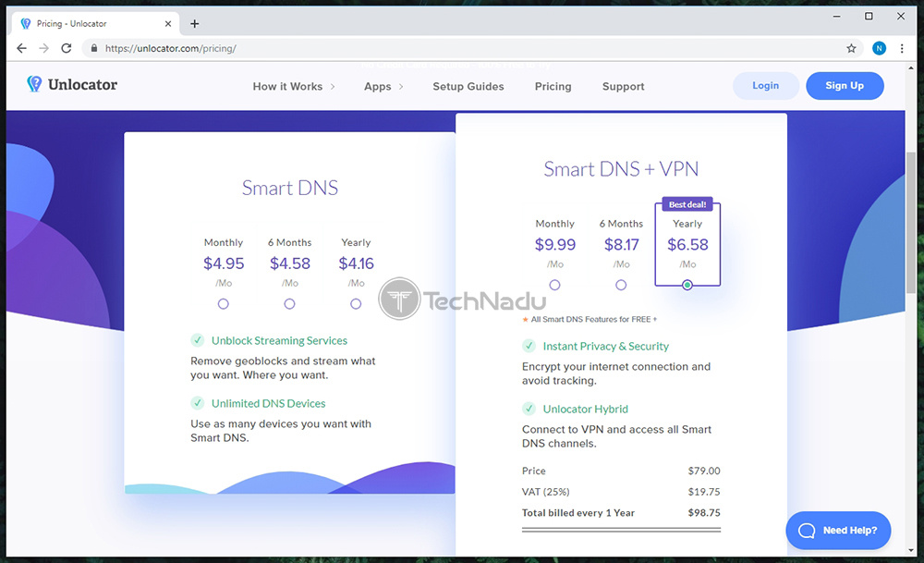Select Smart DNS + VPN Yearly $6.58 radio
This screenshot has width=924, height=563.
pyautogui.click(x=687, y=286)
